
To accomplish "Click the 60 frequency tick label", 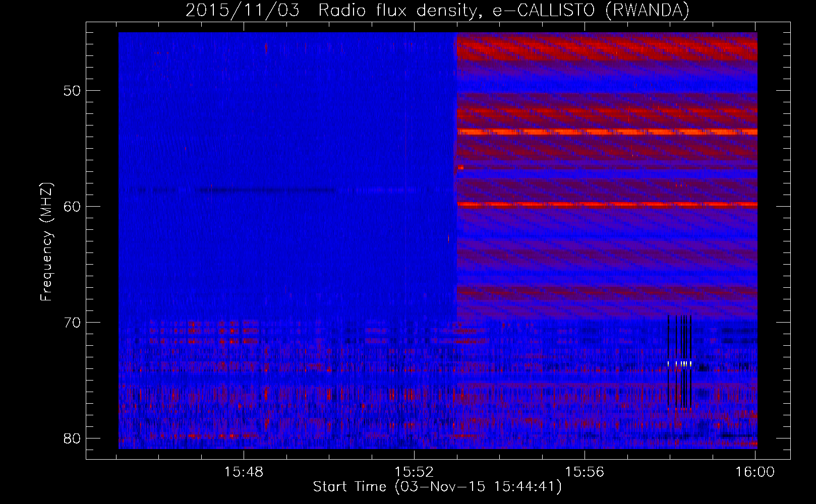I will [73, 206].
